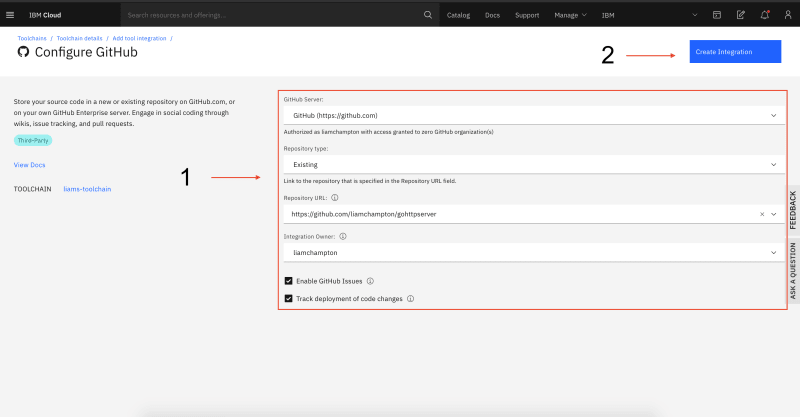
Task: Open the Support menu item
Action: tap(527, 15)
